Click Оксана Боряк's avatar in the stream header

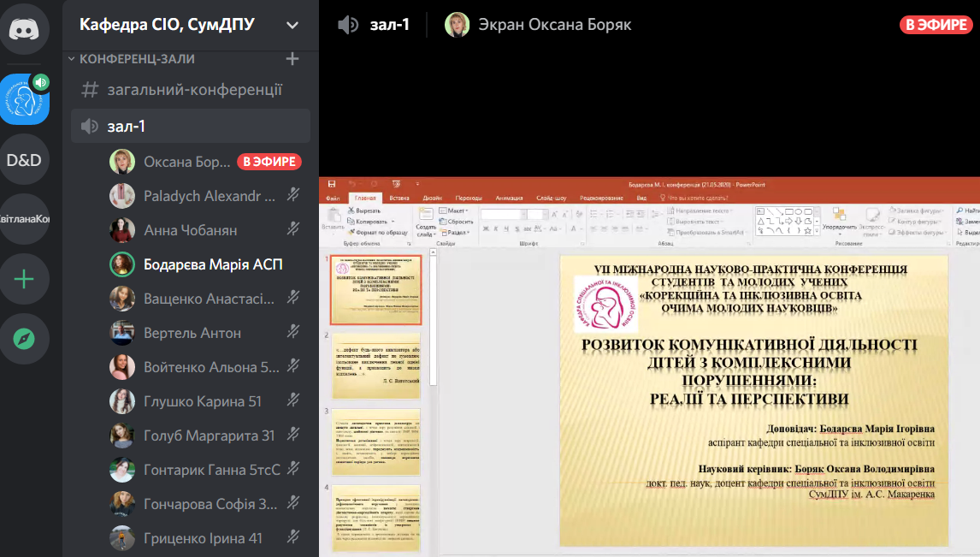click(458, 25)
